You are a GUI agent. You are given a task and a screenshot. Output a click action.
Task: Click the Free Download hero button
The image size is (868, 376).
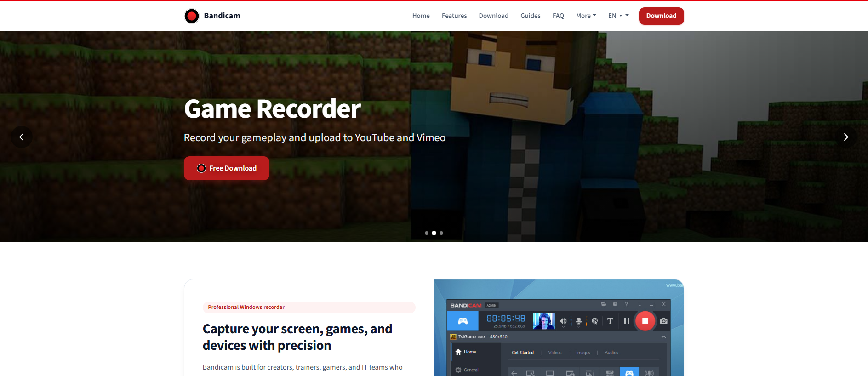click(227, 168)
